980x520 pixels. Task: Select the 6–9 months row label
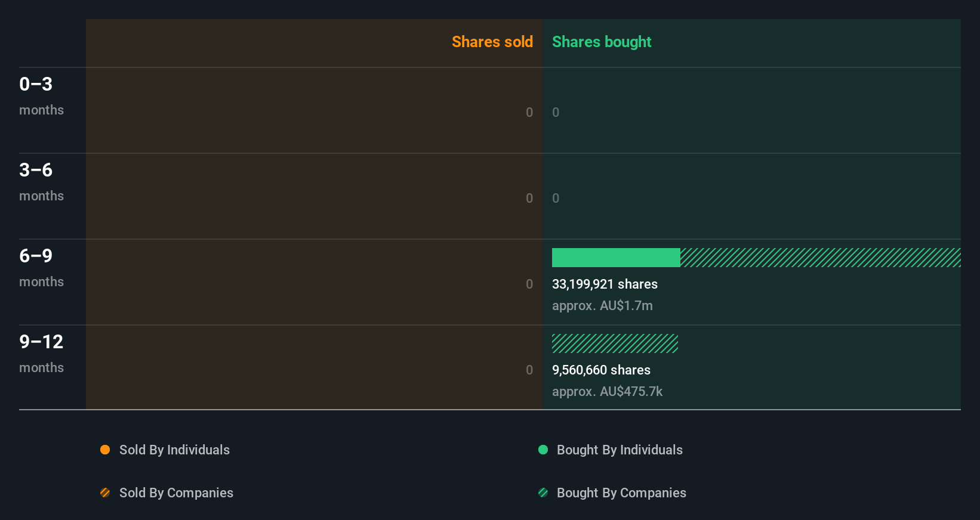41,268
